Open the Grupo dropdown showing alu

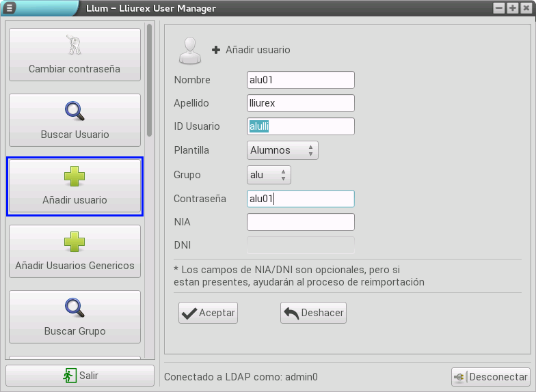click(x=269, y=175)
